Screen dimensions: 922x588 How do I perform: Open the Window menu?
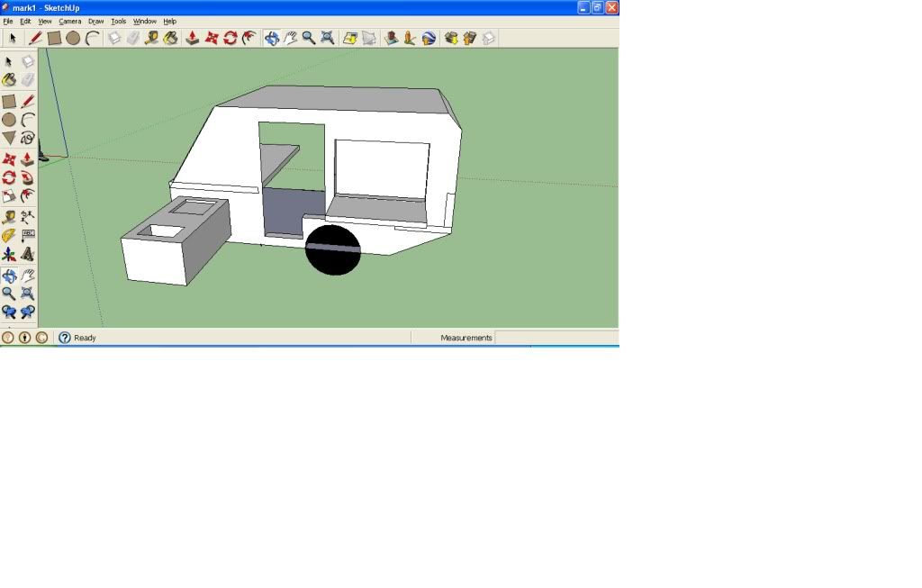[x=145, y=22]
